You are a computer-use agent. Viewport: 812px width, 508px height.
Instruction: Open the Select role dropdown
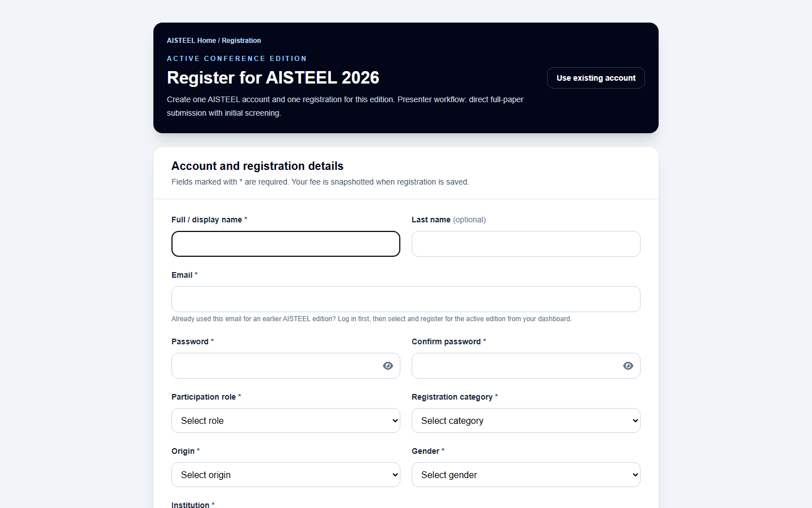click(x=286, y=421)
